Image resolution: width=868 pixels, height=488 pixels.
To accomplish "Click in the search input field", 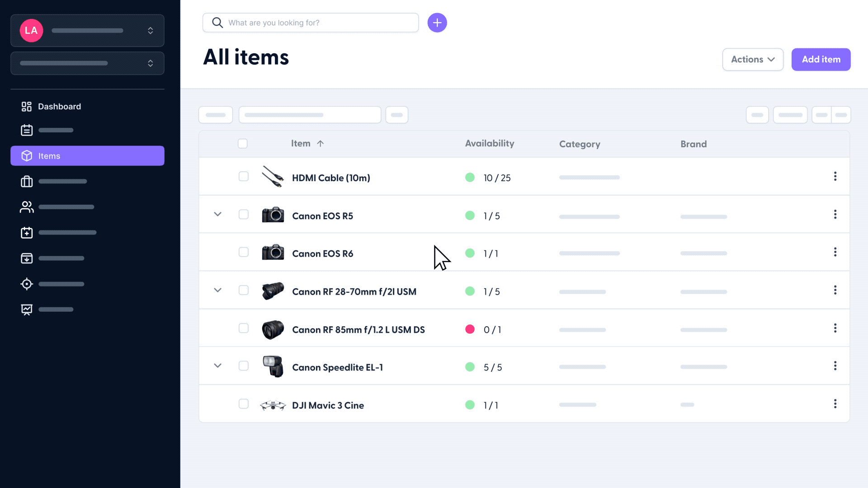I will [311, 23].
